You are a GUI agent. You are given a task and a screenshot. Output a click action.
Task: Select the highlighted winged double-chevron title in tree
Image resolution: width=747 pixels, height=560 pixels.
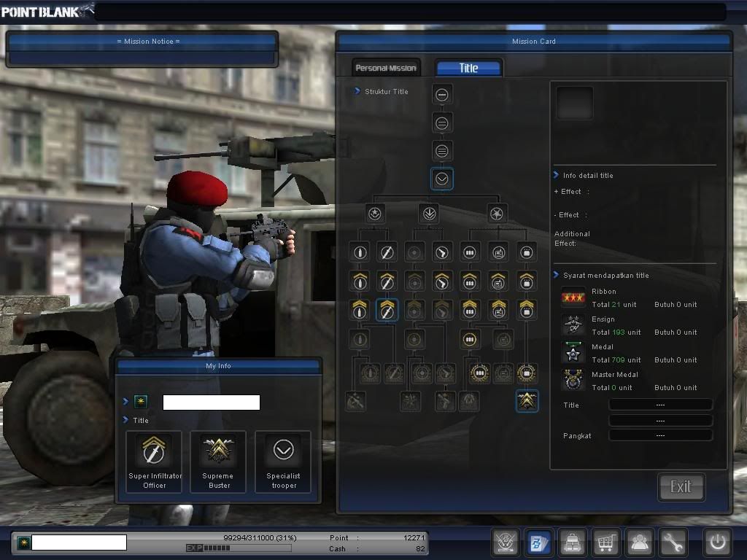tap(527, 401)
